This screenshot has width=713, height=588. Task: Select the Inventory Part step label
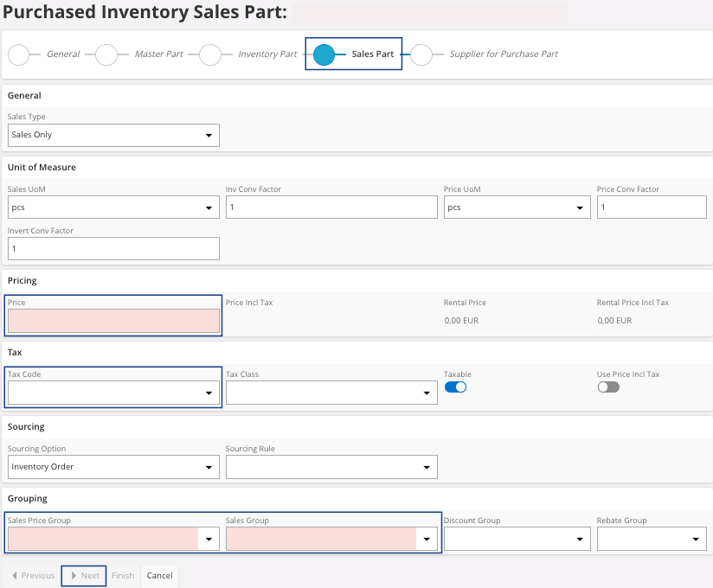[x=267, y=54]
